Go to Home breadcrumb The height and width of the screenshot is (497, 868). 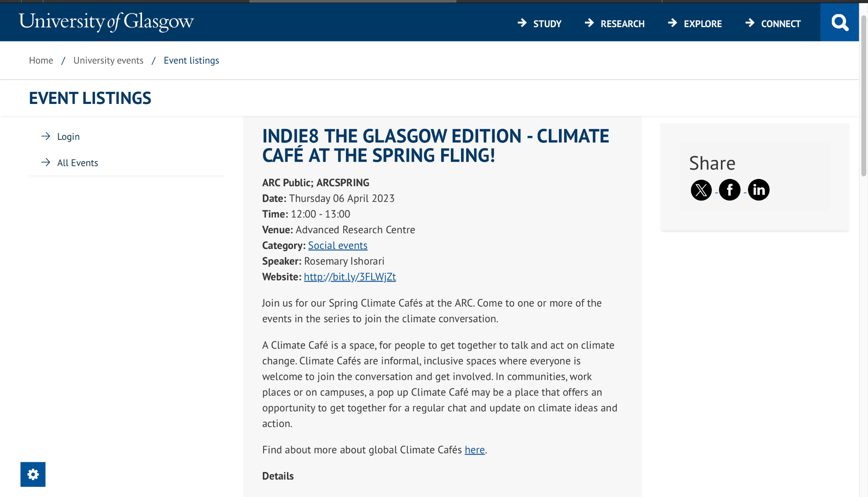tap(41, 61)
